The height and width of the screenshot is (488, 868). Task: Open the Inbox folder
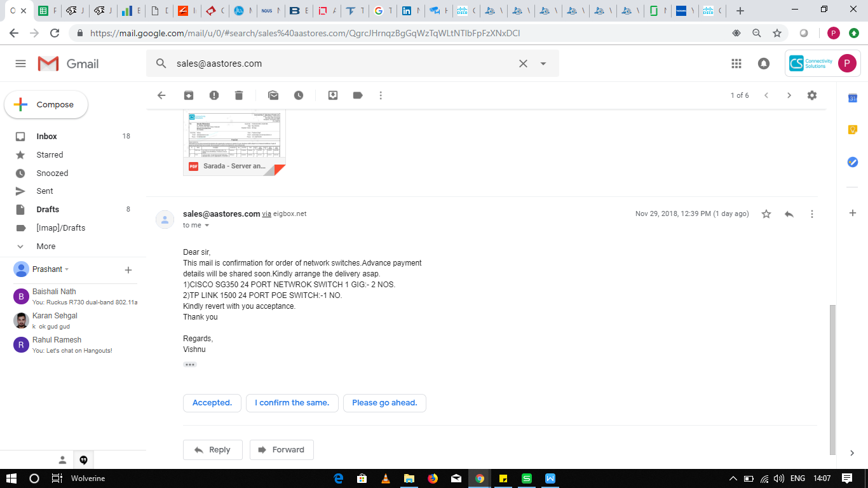(x=47, y=136)
